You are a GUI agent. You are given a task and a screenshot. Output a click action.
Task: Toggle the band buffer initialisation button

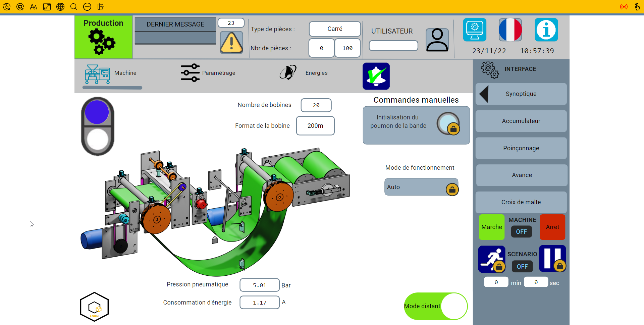coord(448,124)
